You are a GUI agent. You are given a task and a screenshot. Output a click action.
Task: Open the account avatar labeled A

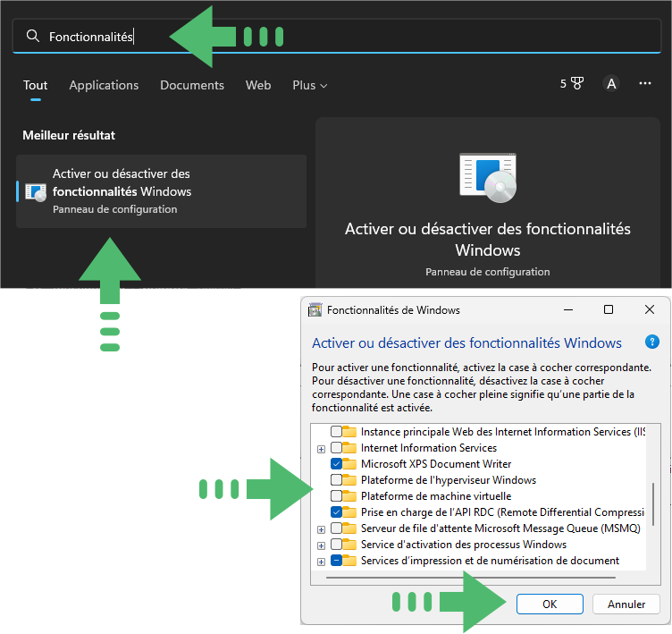(611, 83)
